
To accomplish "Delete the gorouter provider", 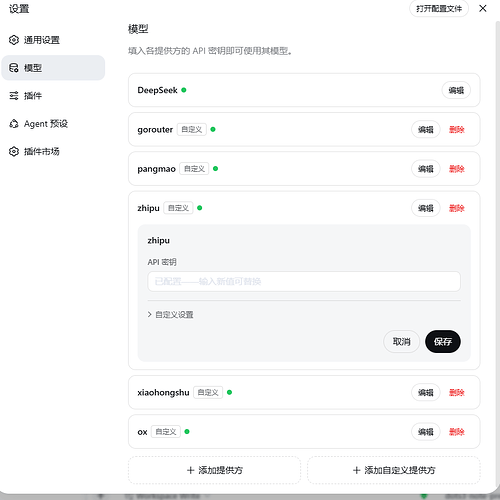I will click(457, 129).
